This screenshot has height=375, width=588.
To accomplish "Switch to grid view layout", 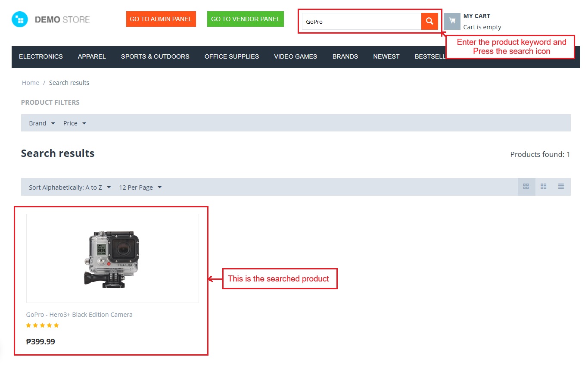I will pyautogui.click(x=526, y=187).
